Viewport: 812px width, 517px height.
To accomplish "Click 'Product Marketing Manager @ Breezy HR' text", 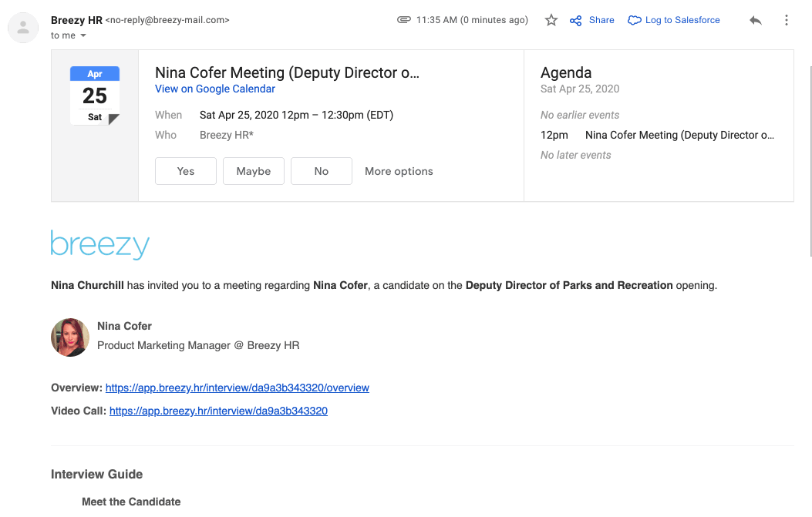I will pyautogui.click(x=198, y=345).
